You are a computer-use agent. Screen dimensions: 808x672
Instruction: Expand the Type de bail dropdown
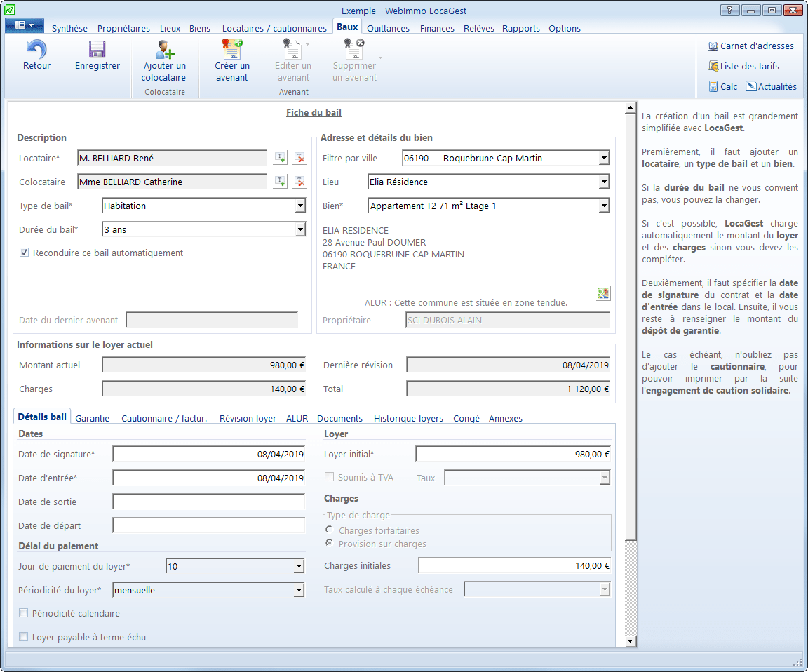pyautogui.click(x=300, y=206)
